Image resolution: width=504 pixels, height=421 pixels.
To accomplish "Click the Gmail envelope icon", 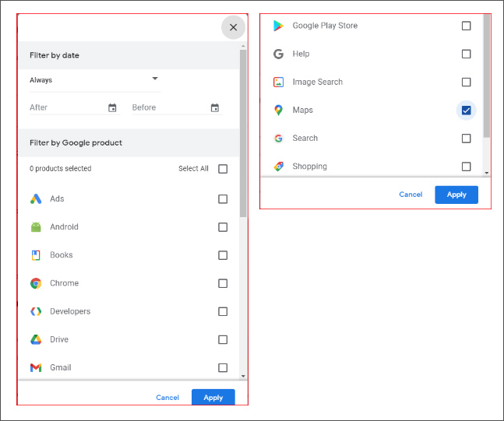I will 36,367.
